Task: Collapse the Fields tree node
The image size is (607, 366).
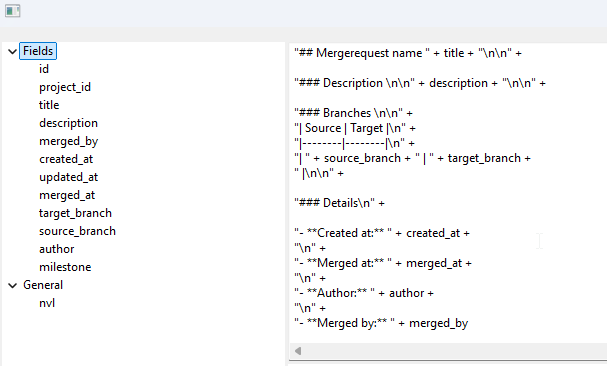Action: [12, 51]
